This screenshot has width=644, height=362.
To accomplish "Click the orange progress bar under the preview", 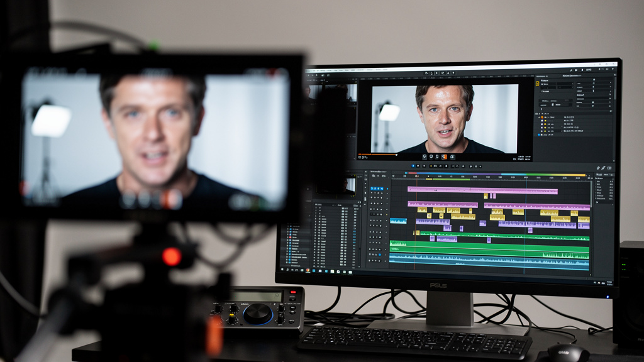I will [377, 155].
